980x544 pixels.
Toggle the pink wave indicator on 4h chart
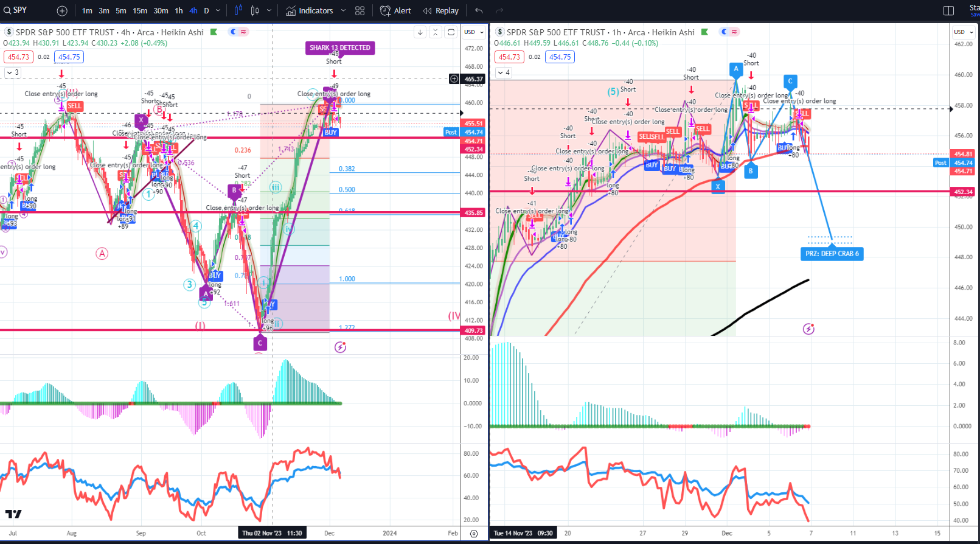(243, 32)
